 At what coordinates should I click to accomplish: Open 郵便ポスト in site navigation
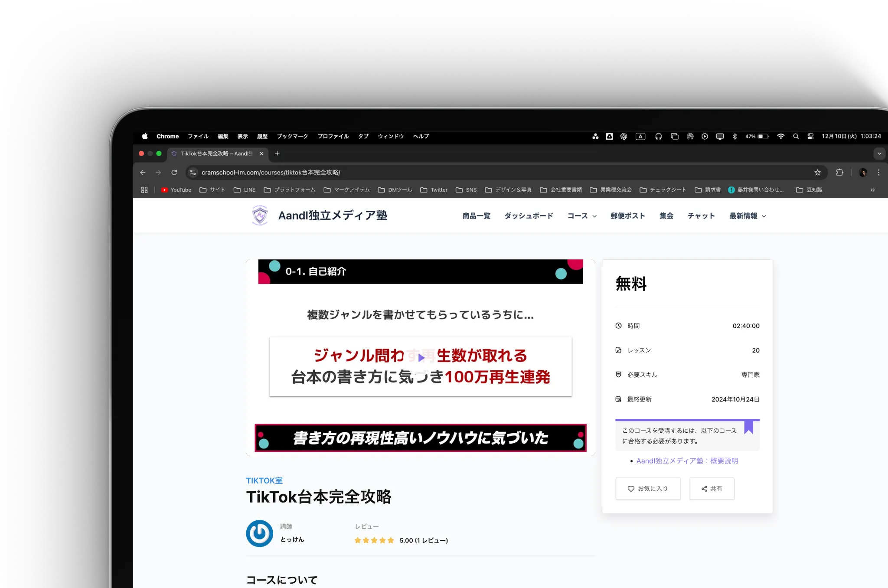click(627, 216)
